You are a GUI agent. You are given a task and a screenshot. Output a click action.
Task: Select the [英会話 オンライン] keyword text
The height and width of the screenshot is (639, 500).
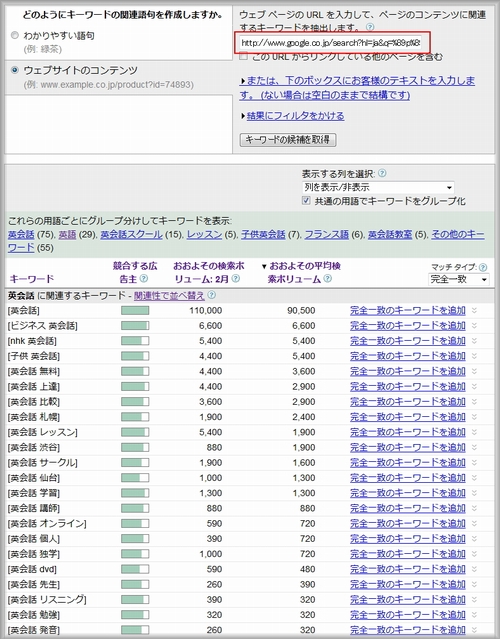point(47,523)
